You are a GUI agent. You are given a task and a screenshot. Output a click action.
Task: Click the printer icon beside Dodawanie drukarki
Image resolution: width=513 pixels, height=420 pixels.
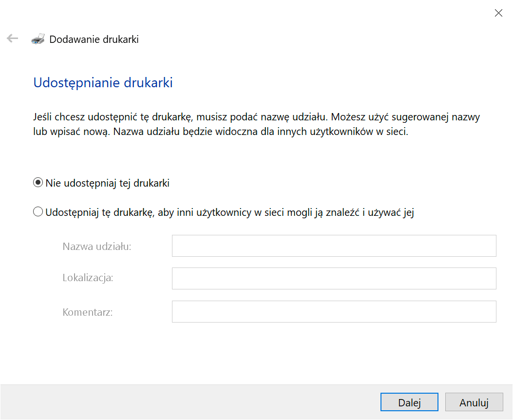(38, 39)
